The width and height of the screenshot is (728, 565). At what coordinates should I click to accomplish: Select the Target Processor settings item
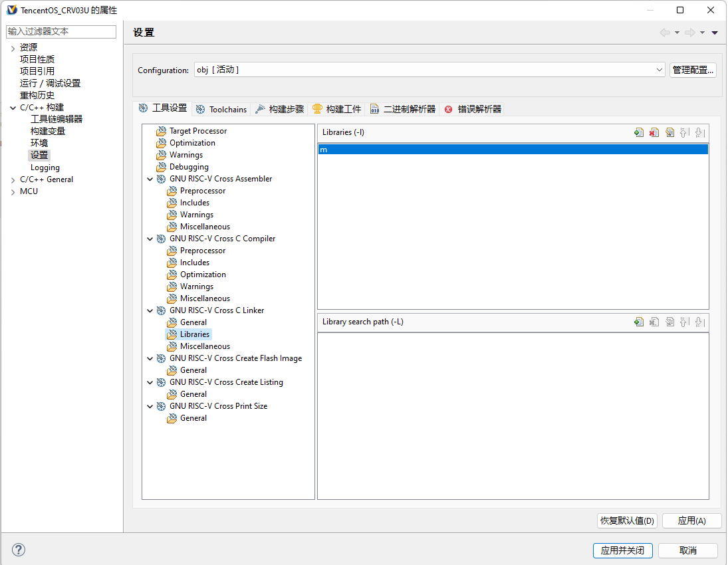(x=197, y=131)
